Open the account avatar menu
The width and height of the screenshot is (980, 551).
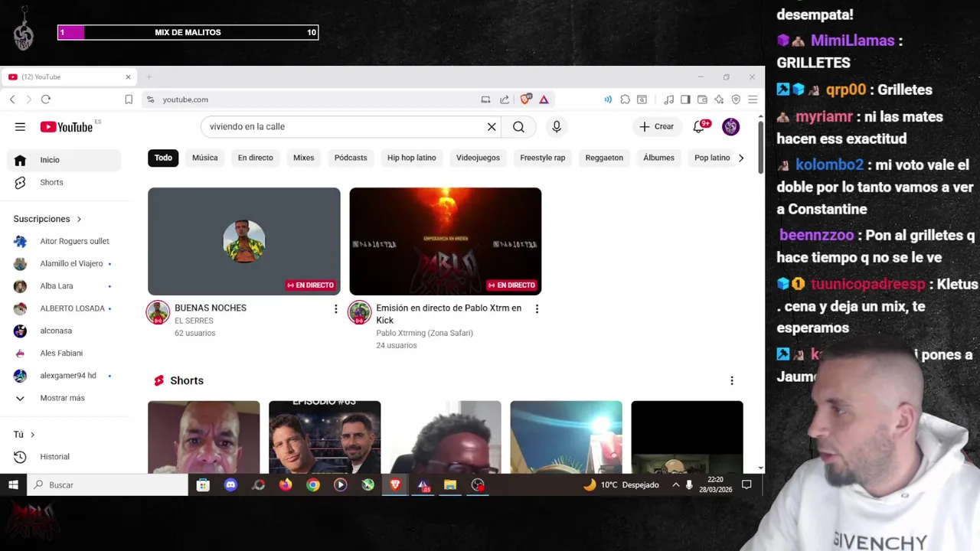(x=730, y=127)
